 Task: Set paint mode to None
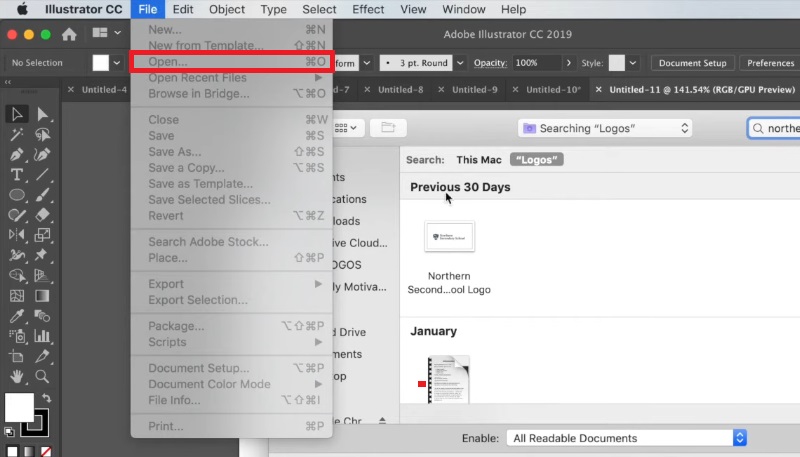coord(46,451)
